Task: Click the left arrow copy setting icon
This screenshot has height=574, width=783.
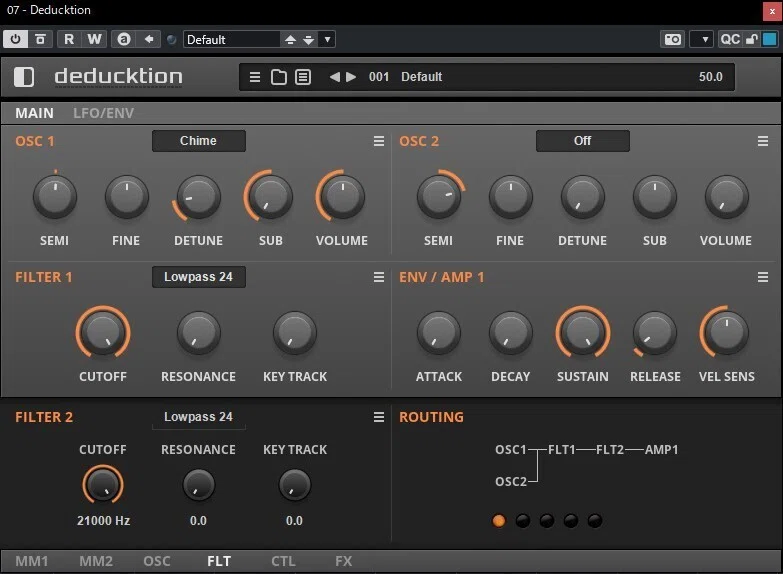Action: tap(149, 39)
